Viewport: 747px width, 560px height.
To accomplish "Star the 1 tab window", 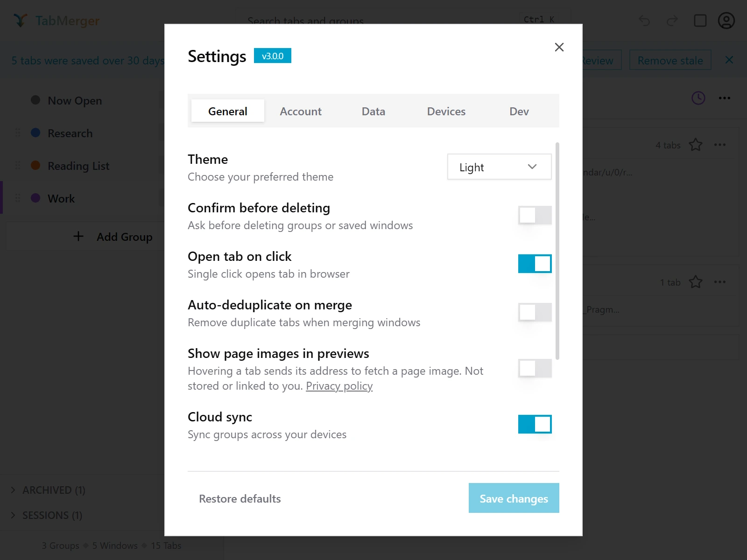I will (695, 282).
